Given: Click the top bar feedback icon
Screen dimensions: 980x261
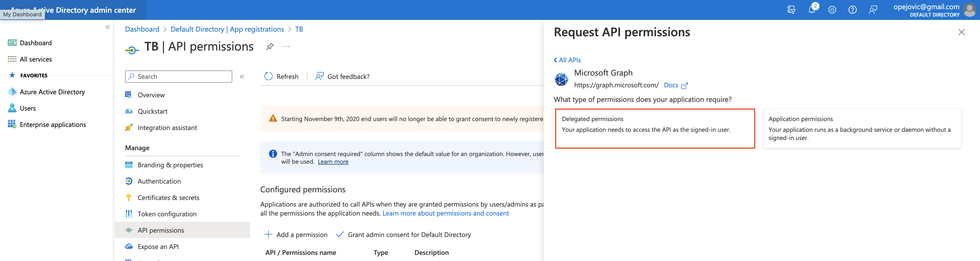Looking at the screenshot, I should 873,10.
